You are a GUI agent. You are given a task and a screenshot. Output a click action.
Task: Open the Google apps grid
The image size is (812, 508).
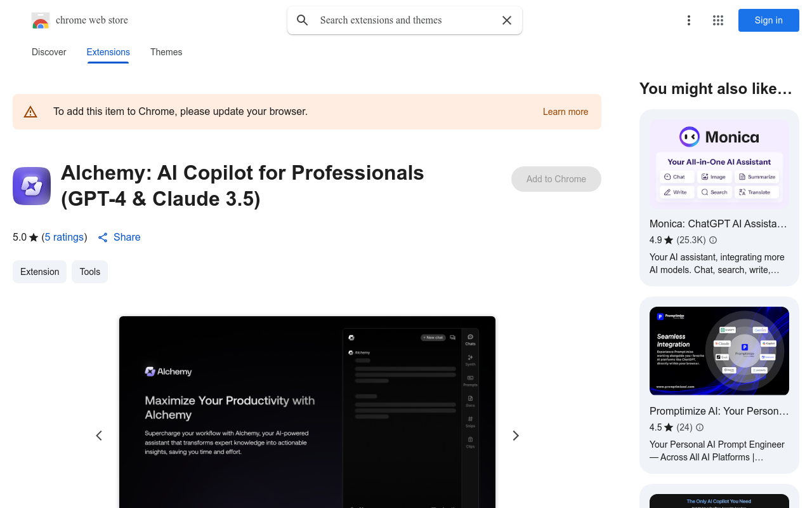718,20
